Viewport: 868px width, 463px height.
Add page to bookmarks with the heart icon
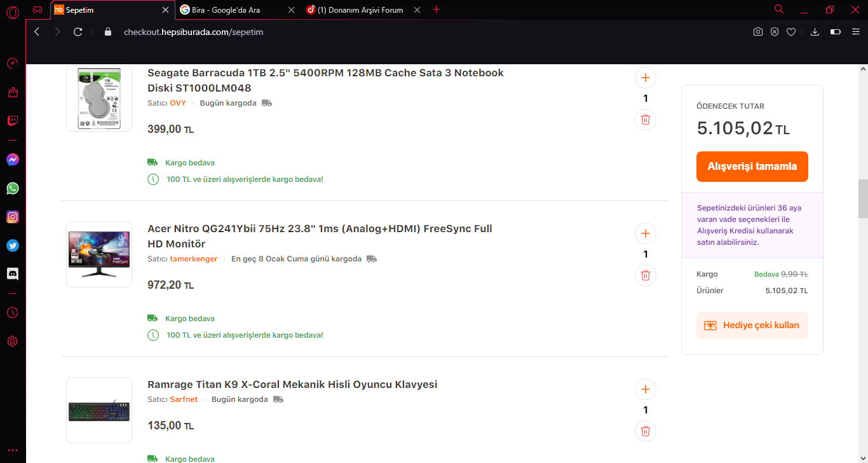[791, 32]
